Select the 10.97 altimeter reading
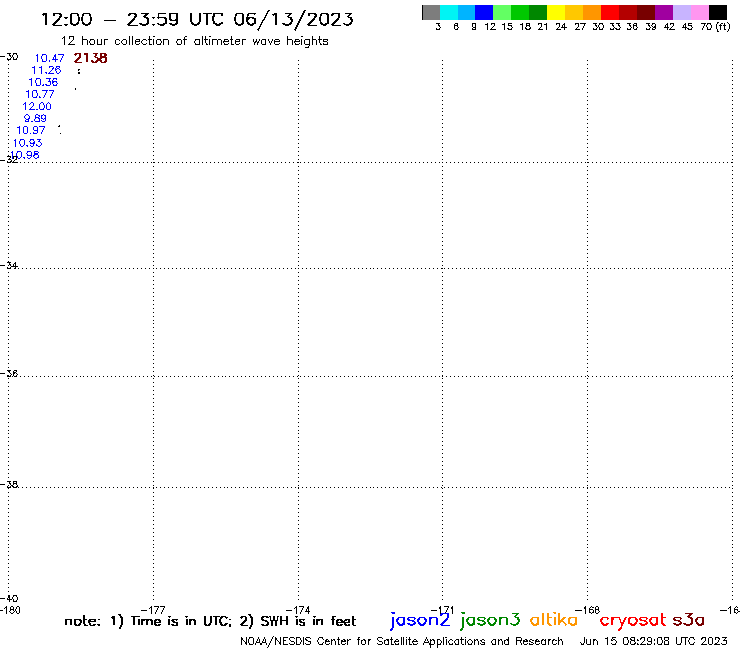The height and width of the screenshot is (650, 740). [x=31, y=130]
